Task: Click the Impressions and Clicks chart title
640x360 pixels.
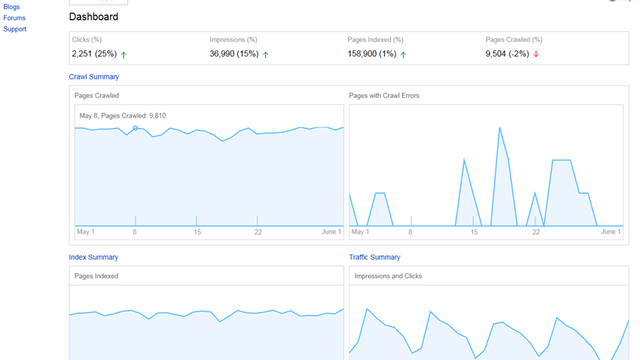Action: (388, 276)
